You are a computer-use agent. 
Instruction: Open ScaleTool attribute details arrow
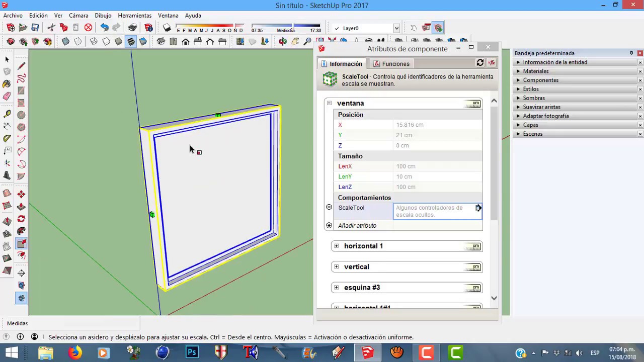[478, 208]
